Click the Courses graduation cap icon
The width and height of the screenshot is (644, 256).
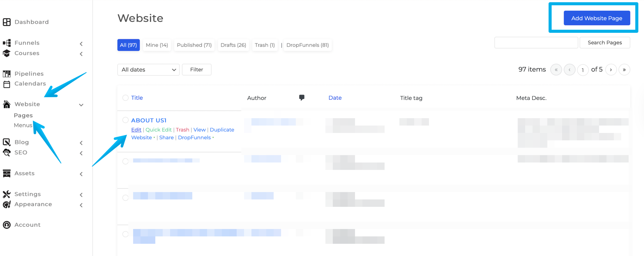tap(7, 53)
